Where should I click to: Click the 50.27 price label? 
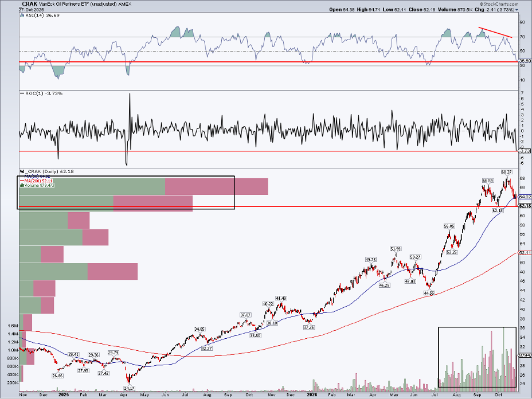pos(415,257)
